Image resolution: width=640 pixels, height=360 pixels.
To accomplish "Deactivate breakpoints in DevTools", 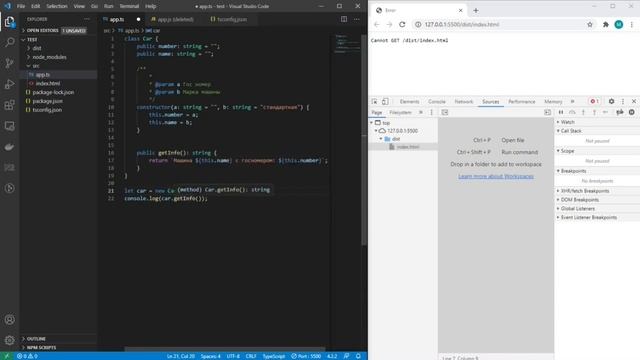I will click(x=620, y=112).
